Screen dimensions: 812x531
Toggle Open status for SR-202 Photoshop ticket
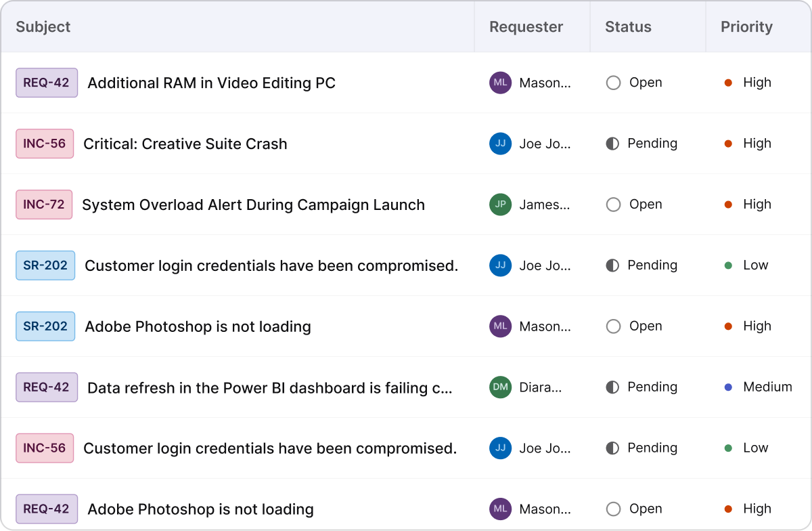(x=613, y=326)
